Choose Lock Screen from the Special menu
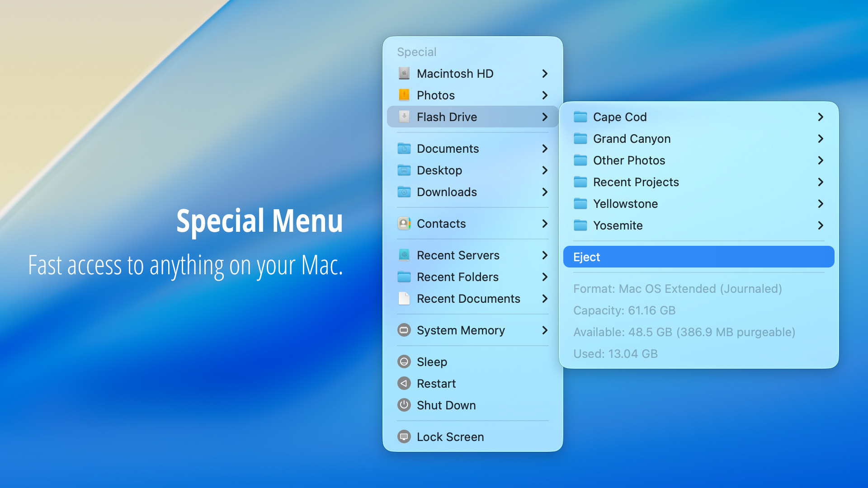The image size is (868, 488). [x=473, y=436]
